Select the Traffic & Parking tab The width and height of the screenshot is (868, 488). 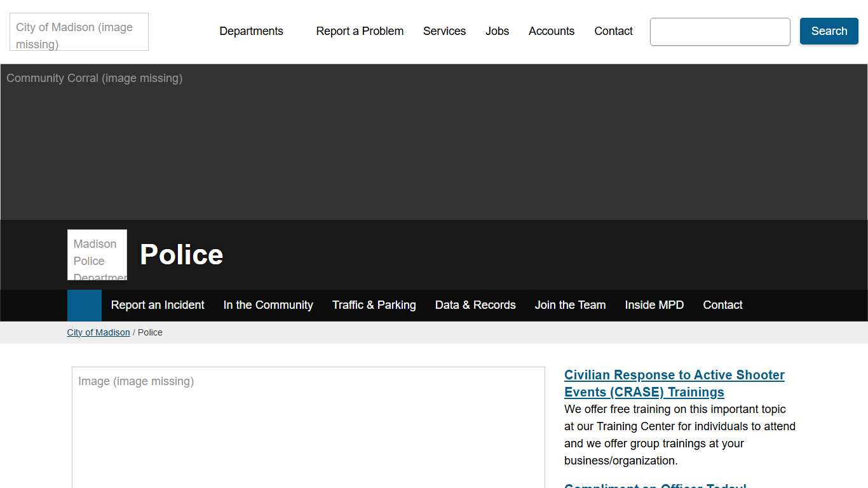(374, 305)
